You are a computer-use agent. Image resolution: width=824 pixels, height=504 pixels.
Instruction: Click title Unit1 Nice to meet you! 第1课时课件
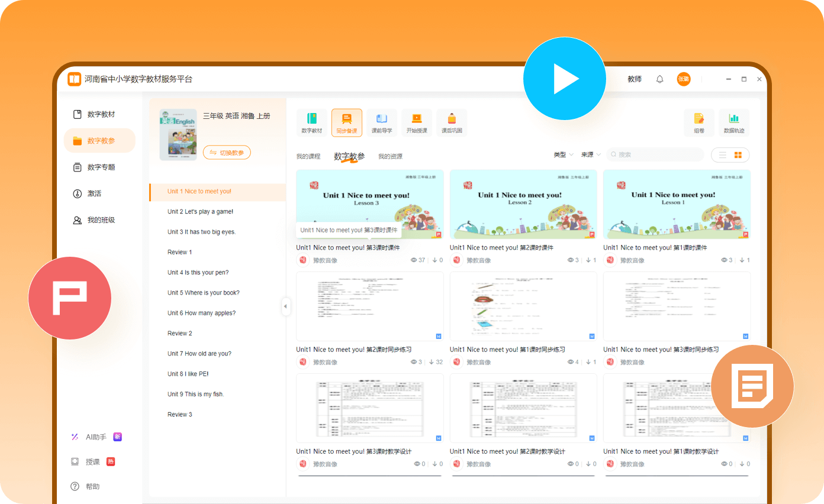coord(655,248)
